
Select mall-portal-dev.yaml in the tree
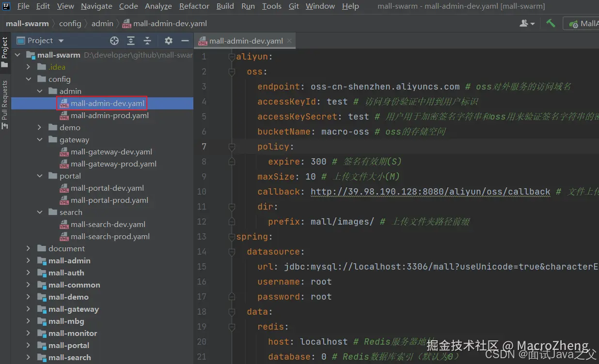(x=107, y=188)
